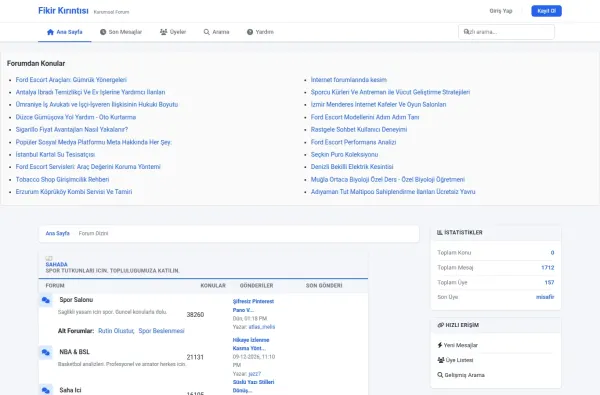The width and height of the screenshot is (600, 395).
Task: Open Seçkin Puro Koleksiyonu topic
Action: coord(344,155)
